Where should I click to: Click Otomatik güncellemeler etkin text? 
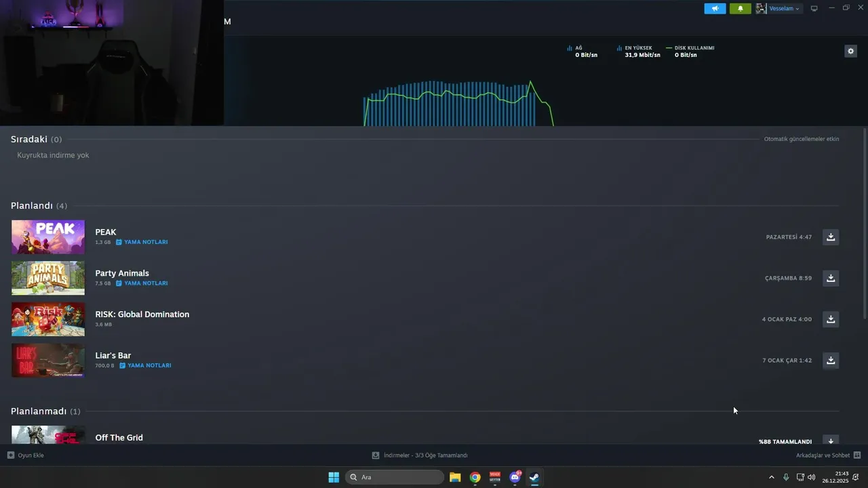(x=802, y=139)
